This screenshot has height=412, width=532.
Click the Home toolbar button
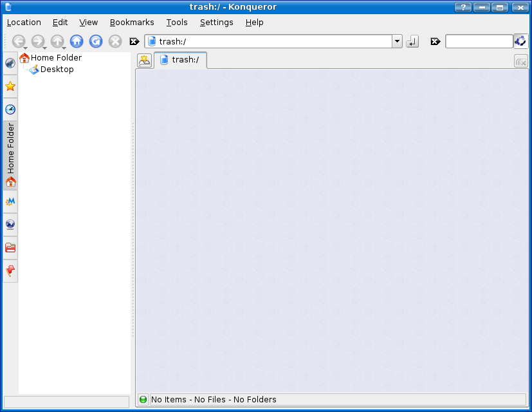(x=77, y=41)
